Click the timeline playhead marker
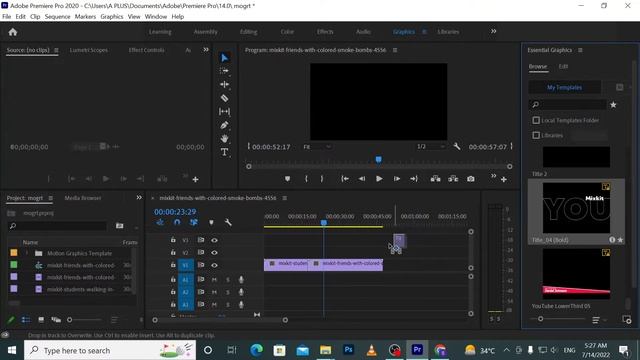Screen dimensions: 640x360 pyautogui.click(x=324, y=222)
